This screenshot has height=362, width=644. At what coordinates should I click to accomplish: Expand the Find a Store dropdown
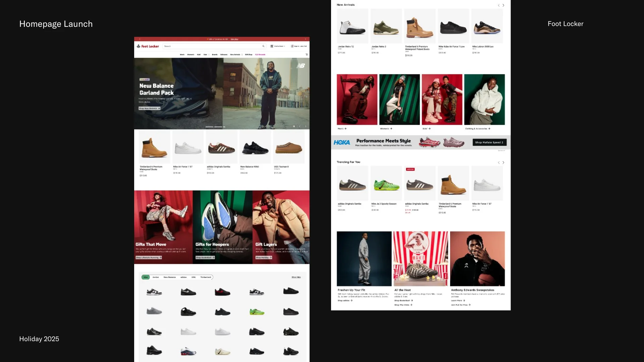tap(284, 46)
